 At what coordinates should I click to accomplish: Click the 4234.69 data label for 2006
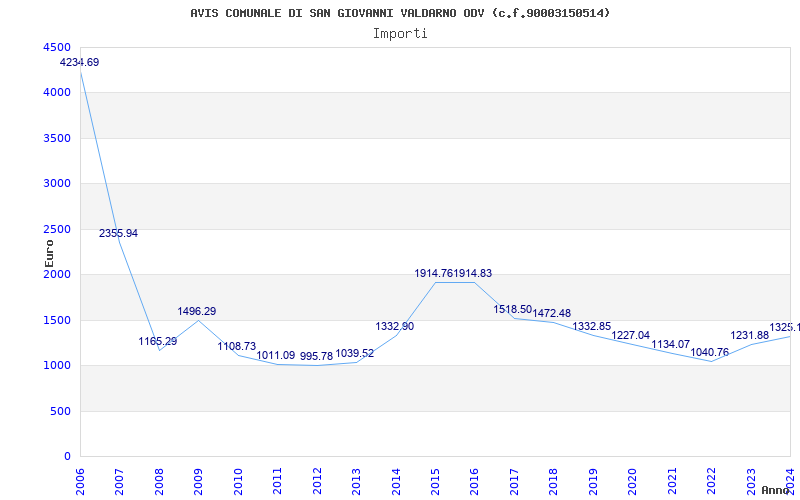point(80,63)
